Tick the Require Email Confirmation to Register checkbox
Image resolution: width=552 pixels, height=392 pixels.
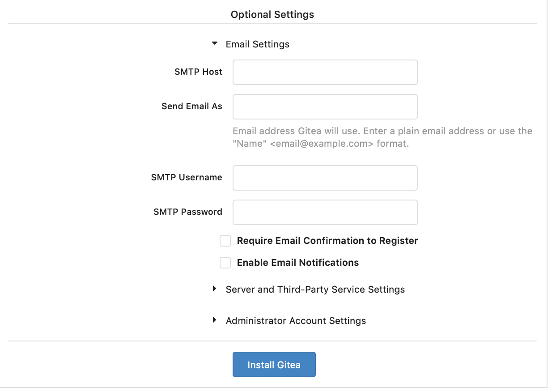pyautogui.click(x=225, y=241)
